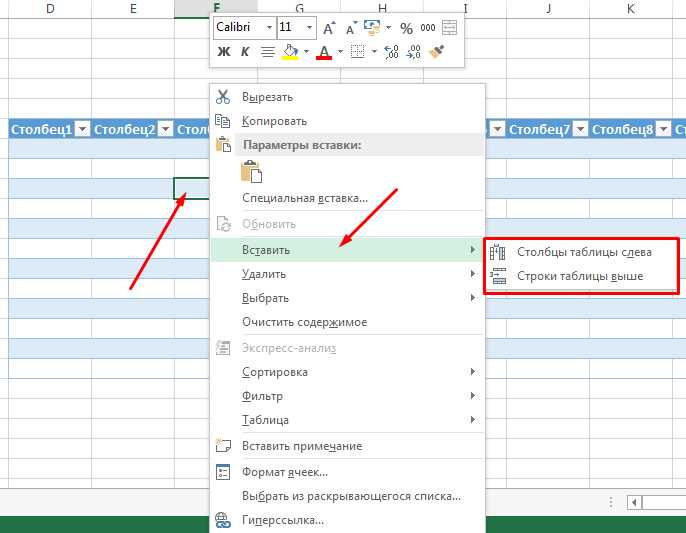The height and width of the screenshot is (533, 686).
Task: Choose Столбцы таблицы слева
Action: pos(581,252)
